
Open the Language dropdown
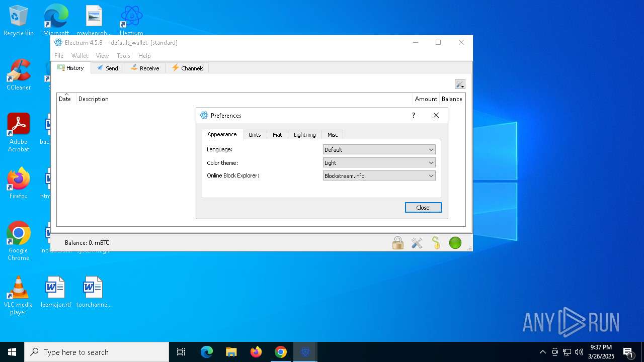[x=379, y=150]
